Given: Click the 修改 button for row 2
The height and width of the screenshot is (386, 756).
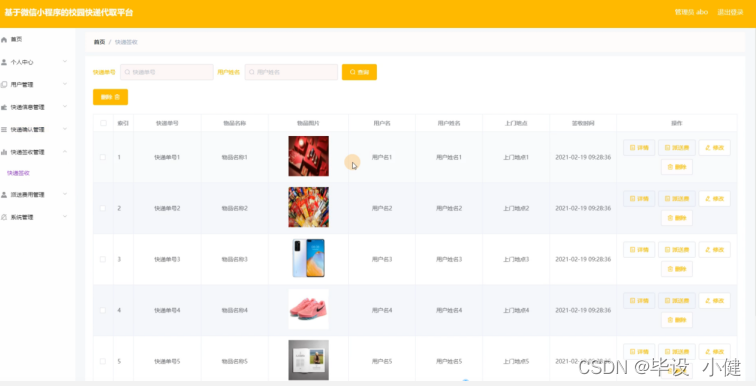Looking at the screenshot, I should coord(715,199).
